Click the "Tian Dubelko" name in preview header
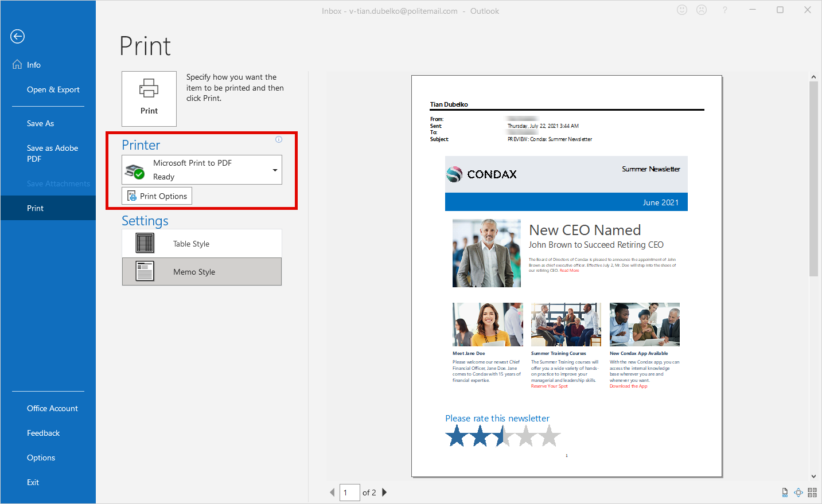Viewport: 822px width, 504px height. click(x=449, y=104)
